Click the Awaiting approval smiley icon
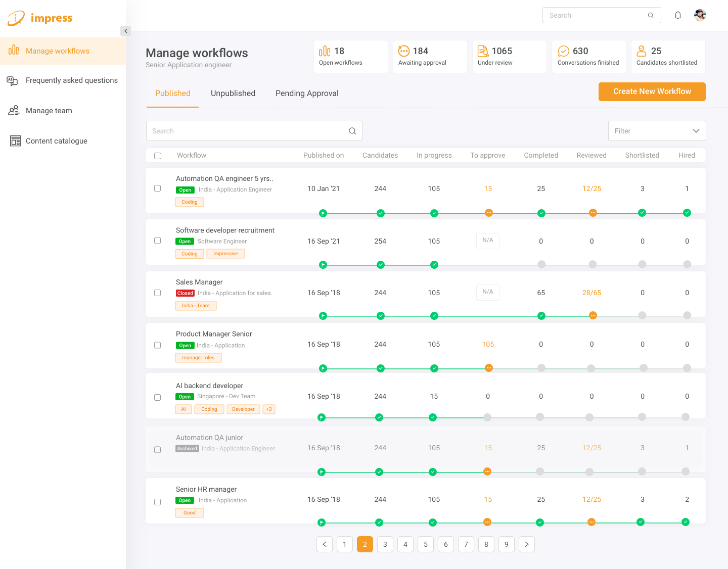 coord(403,51)
